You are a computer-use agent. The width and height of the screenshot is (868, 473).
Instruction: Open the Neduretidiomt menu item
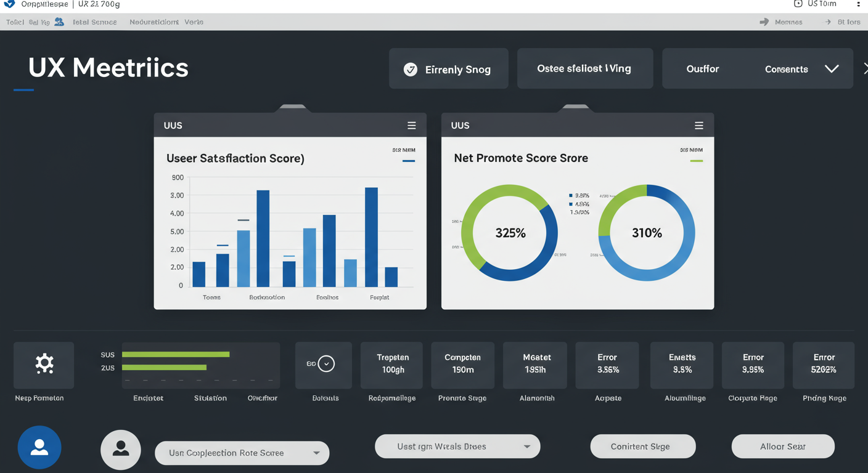coord(154,22)
